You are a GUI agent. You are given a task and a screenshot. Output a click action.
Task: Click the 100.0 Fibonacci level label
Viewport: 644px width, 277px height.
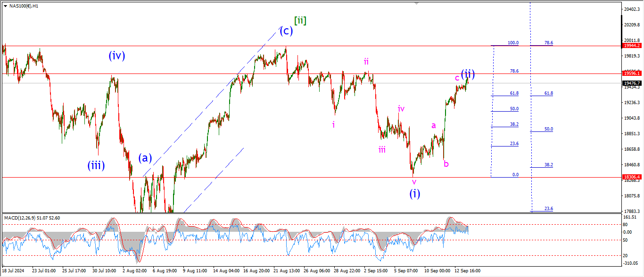(513, 43)
